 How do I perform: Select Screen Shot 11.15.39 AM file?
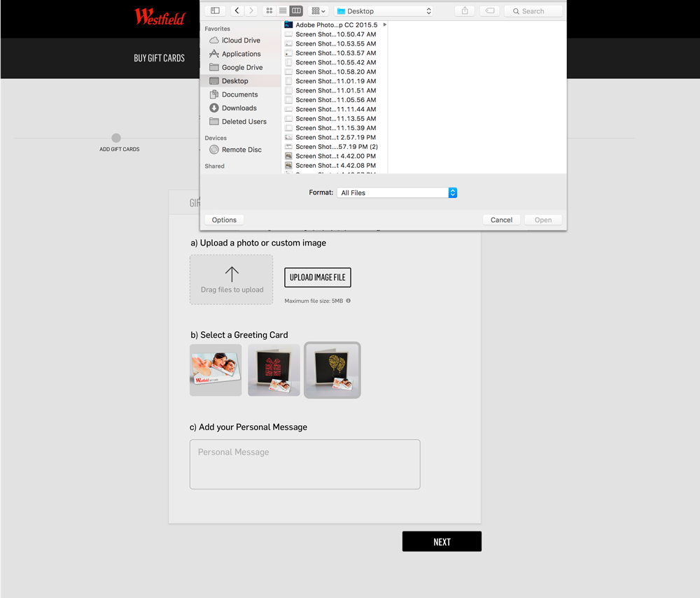pos(335,128)
